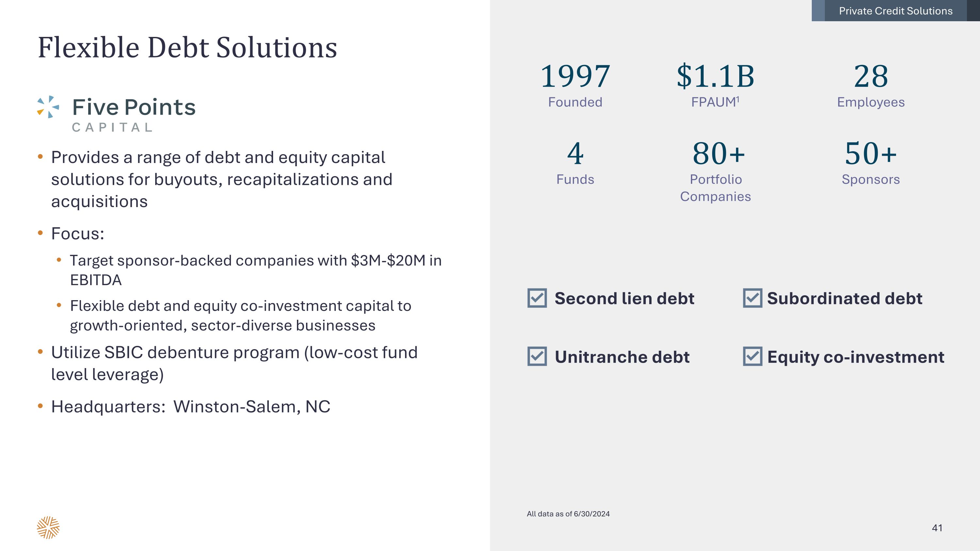The image size is (980, 551).
Task: Click the orange starburst logo at bottom left
Action: [x=48, y=527]
